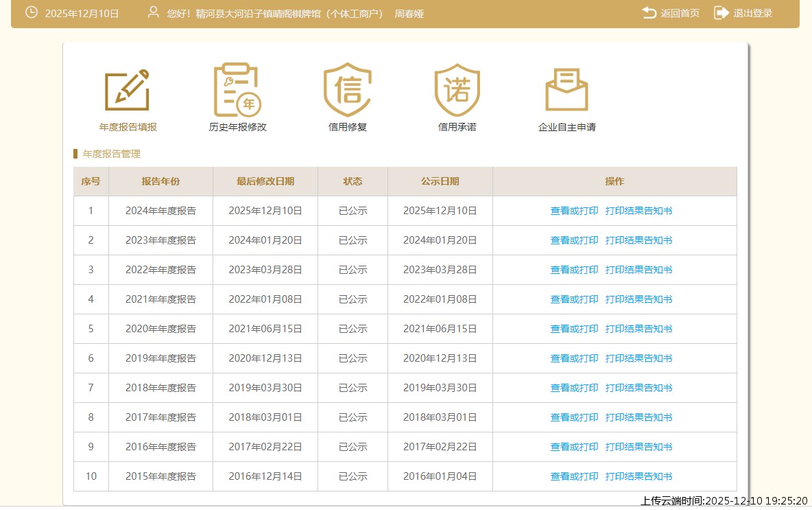Open 查看或打印 for 2022年年度报告

click(x=574, y=270)
